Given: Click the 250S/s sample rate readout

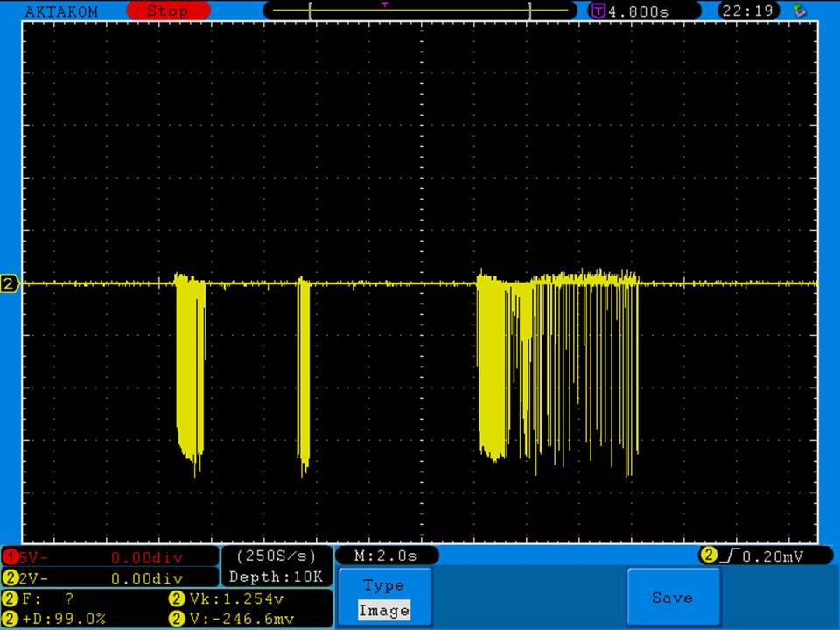Looking at the screenshot, I should click(x=276, y=556).
